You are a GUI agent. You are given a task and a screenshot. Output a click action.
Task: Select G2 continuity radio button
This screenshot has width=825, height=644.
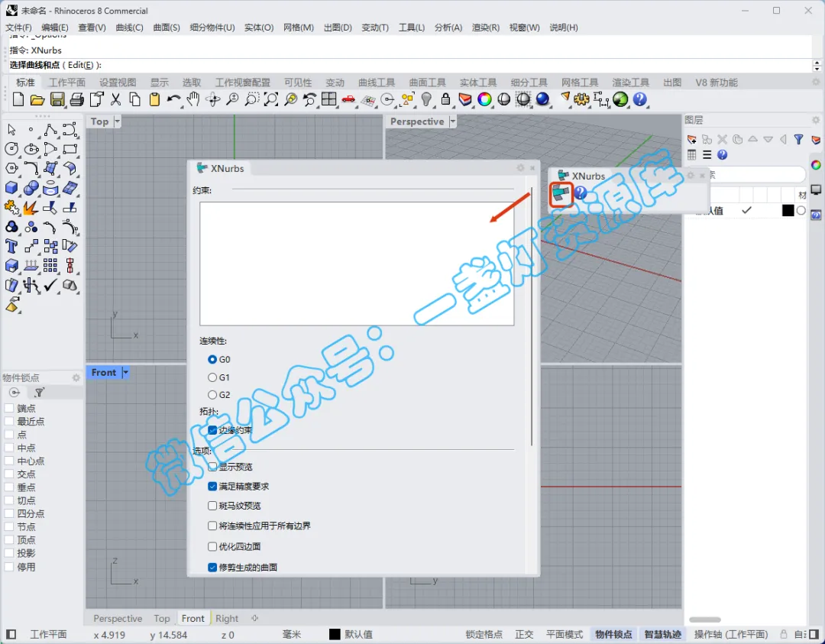click(212, 395)
